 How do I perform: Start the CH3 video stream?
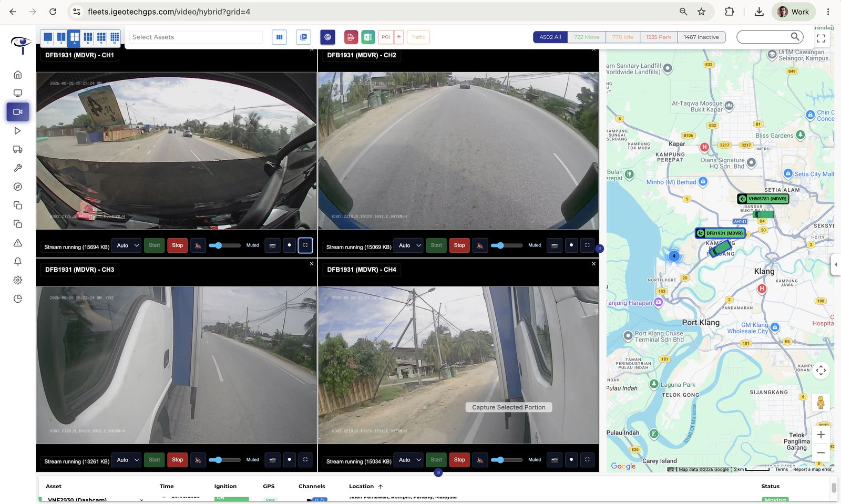coord(154,460)
